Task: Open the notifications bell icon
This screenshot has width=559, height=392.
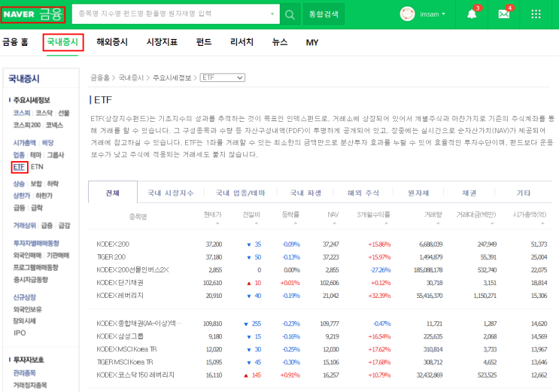Action: click(472, 14)
